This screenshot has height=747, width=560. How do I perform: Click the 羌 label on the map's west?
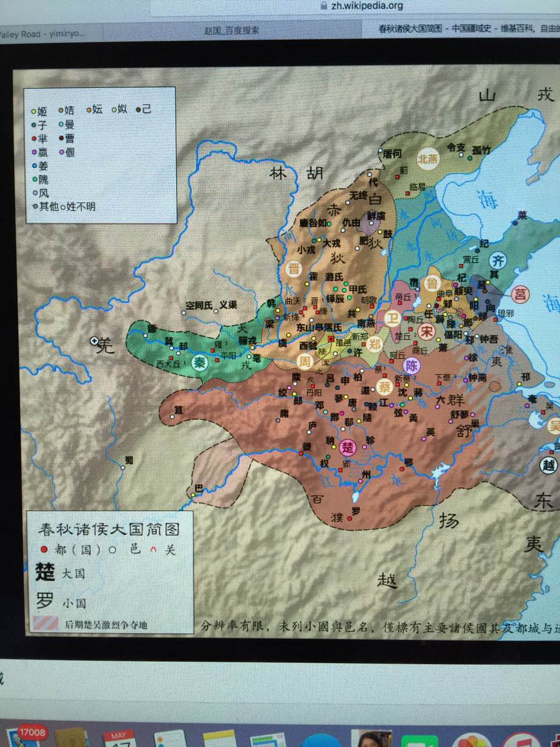tap(106, 344)
